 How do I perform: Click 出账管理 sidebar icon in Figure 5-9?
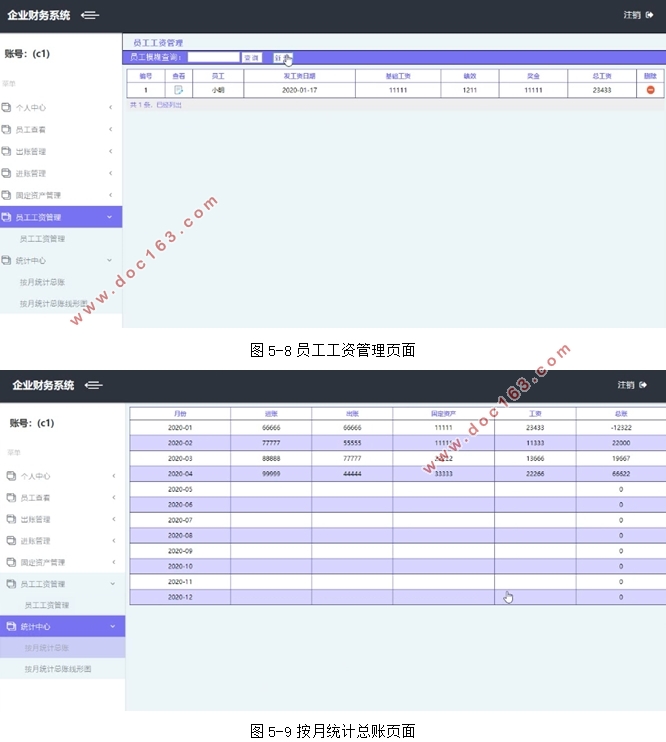click(x=11, y=519)
